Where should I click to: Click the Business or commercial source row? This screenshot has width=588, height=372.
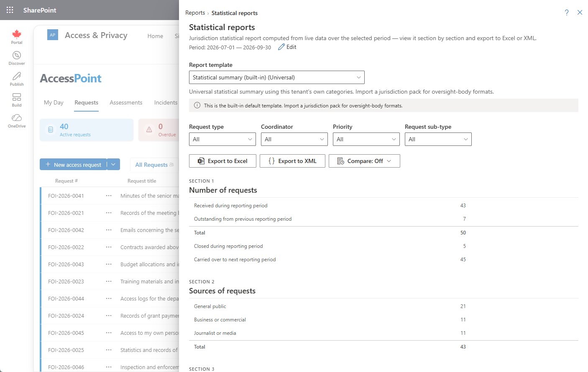click(x=383, y=319)
